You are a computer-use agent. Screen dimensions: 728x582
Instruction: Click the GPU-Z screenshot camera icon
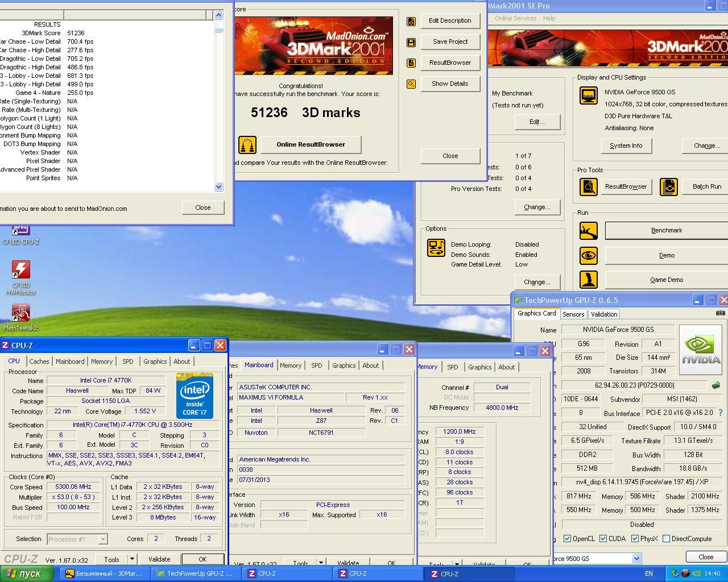(x=720, y=313)
